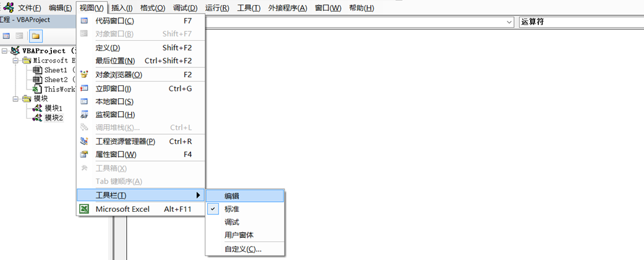Open the 格式(O) menu
The width and height of the screenshot is (644, 260).
pyautogui.click(x=152, y=8)
